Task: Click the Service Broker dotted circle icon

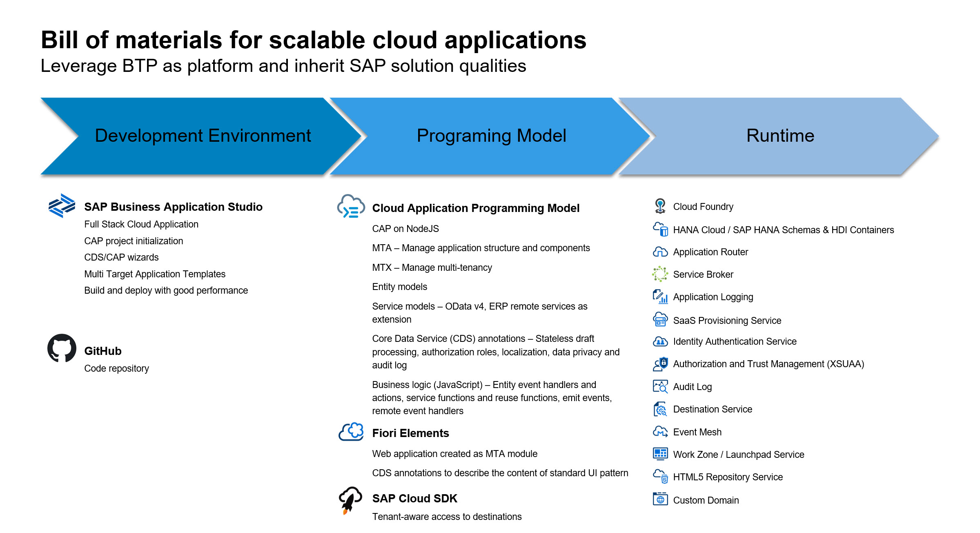Action: [660, 274]
